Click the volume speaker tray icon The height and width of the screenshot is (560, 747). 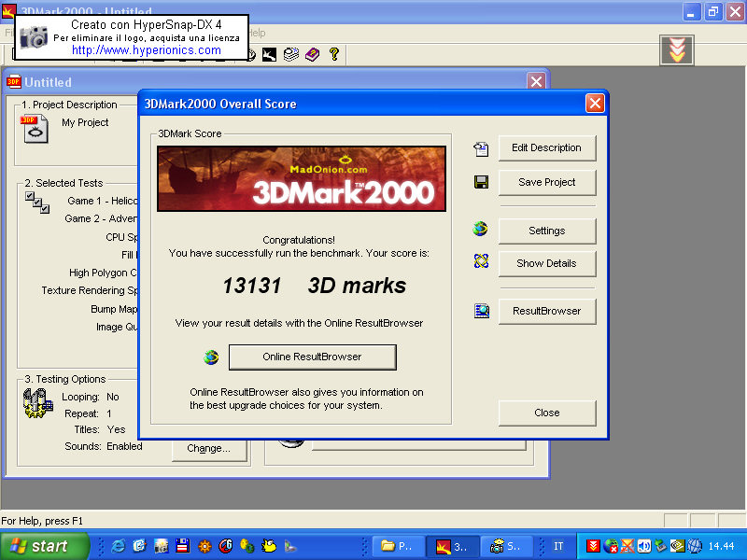[x=643, y=546]
